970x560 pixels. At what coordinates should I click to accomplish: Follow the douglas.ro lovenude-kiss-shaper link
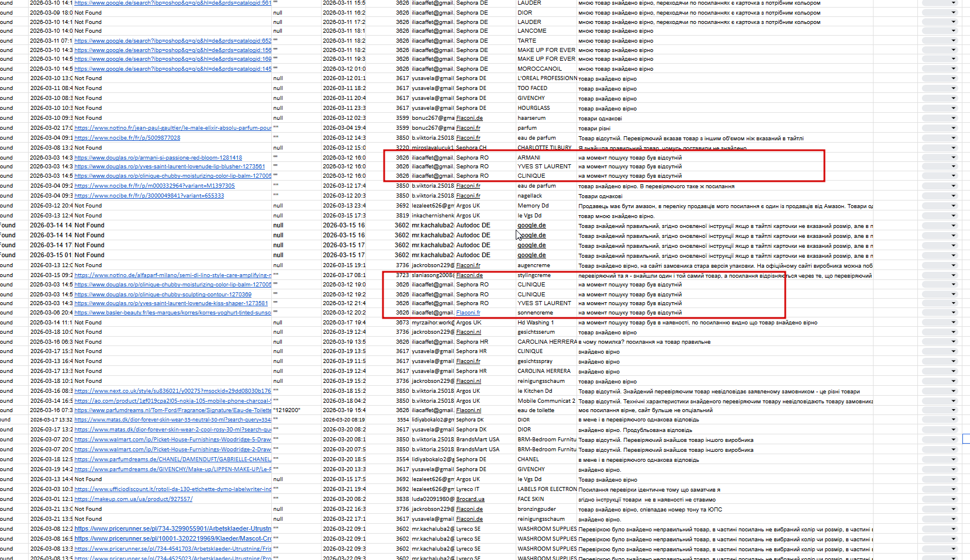tap(171, 303)
